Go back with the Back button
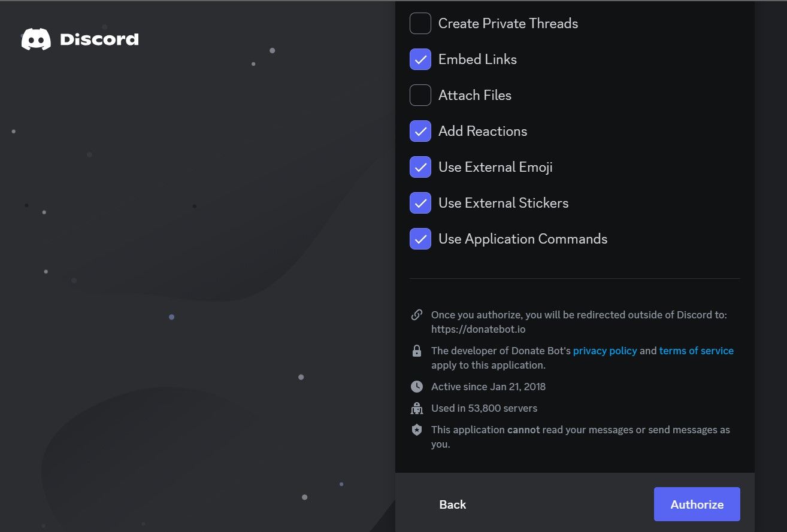 point(452,504)
